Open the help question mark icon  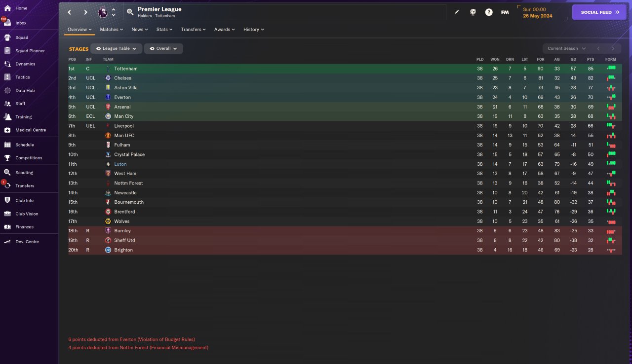489,12
